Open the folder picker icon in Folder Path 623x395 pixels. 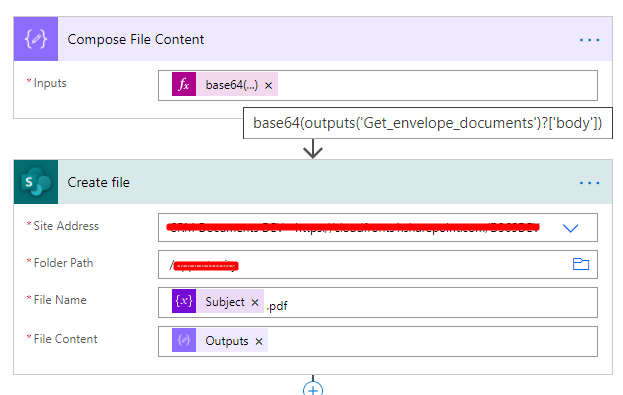point(580,264)
